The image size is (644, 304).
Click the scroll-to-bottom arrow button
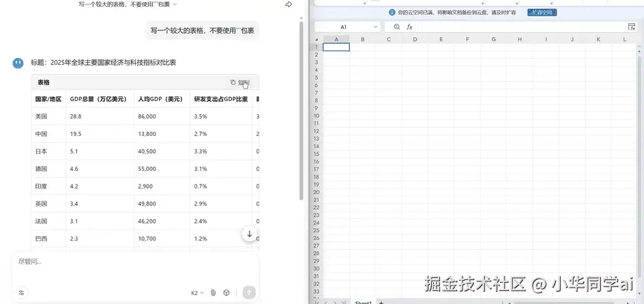249,234
